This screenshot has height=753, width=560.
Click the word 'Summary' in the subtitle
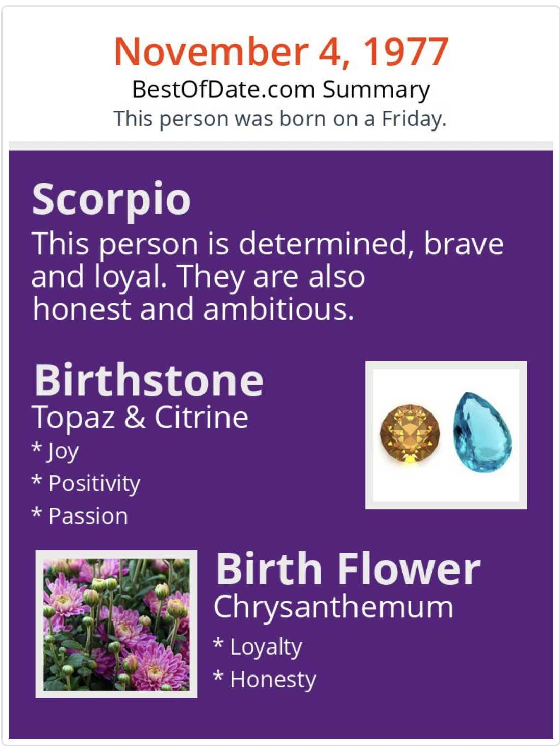(x=376, y=90)
